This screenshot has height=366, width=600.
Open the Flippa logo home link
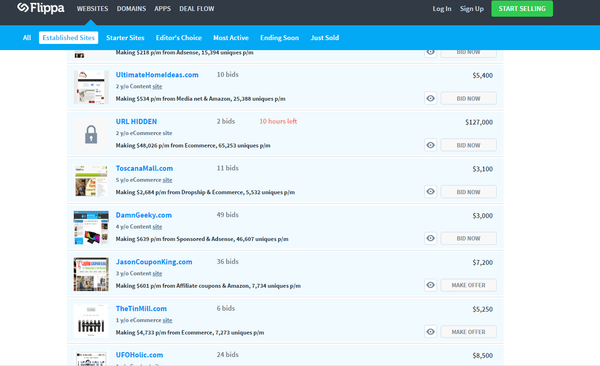coord(41,8)
